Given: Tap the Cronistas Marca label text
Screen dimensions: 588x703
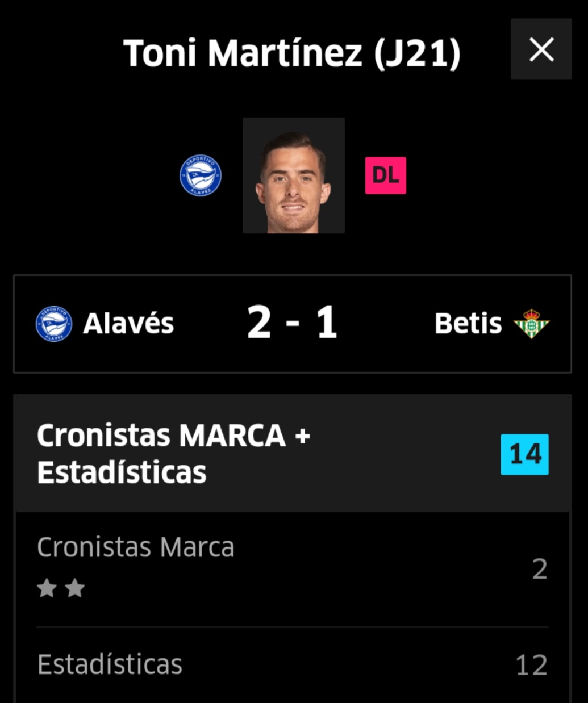Looking at the screenshot, I should pos(136,547).
